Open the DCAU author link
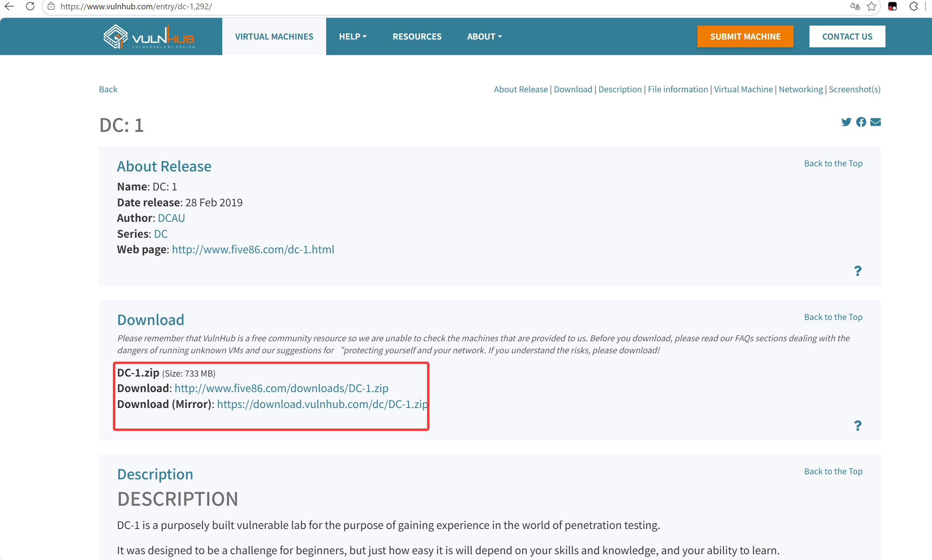Screen dimensions: 932x560 pos(171,218)
